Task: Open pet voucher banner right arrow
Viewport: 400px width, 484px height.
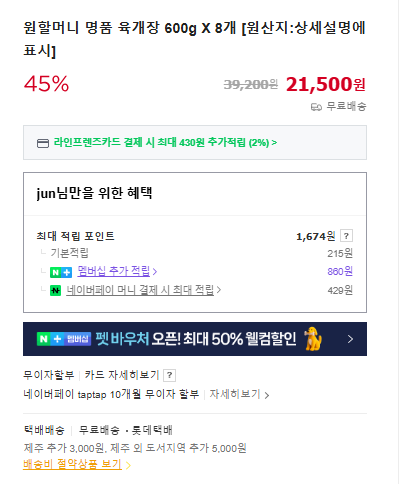Action: tap(350, 339)
